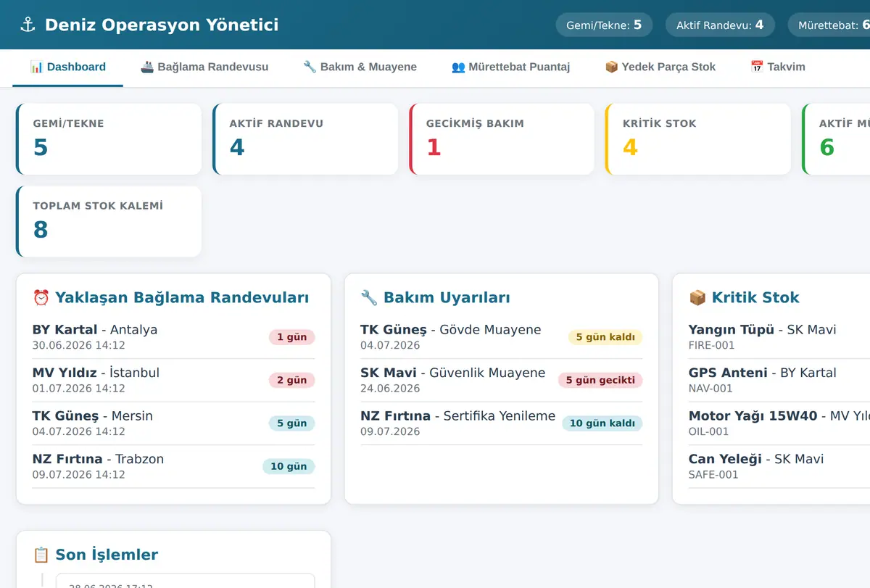Click the BY Kartal - Antalya appointment row

(x=173, y=337)
